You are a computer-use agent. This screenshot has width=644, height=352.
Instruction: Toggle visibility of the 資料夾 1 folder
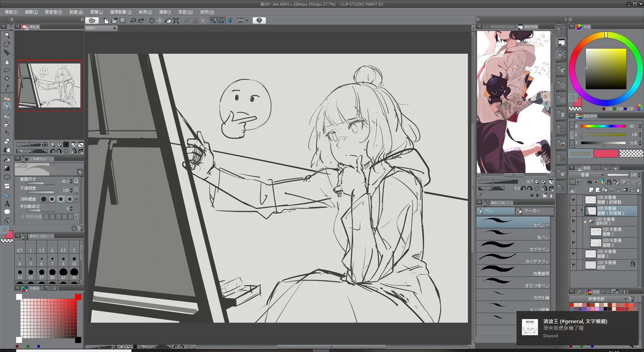click(x=573, y=221)
